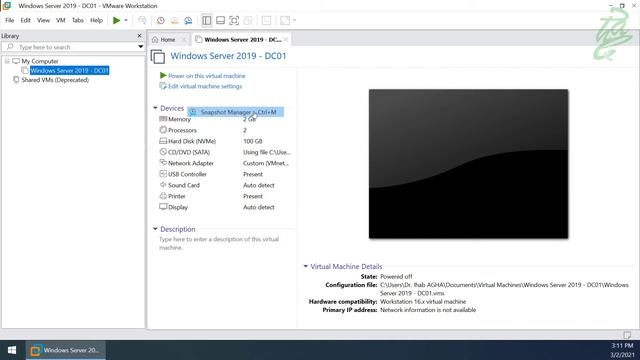The height and width of the screenshot is (360, 640).
Task: Open the Help menu
Action: [96, 20]
